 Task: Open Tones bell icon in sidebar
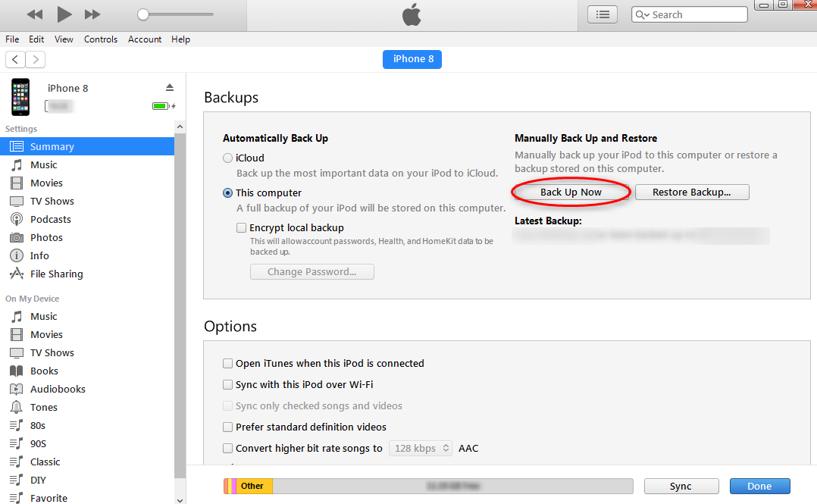tap(17, 407)
